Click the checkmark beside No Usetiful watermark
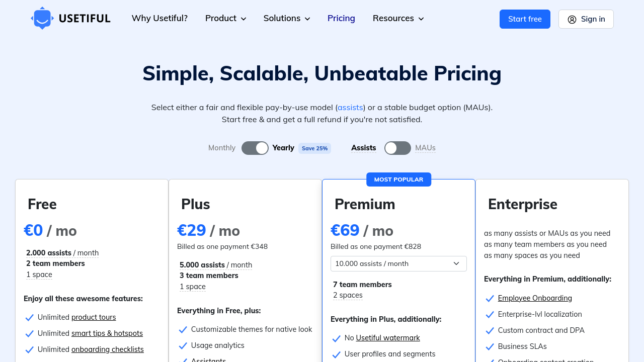Viewport: 644px width, 362px height. coord(337,338)
